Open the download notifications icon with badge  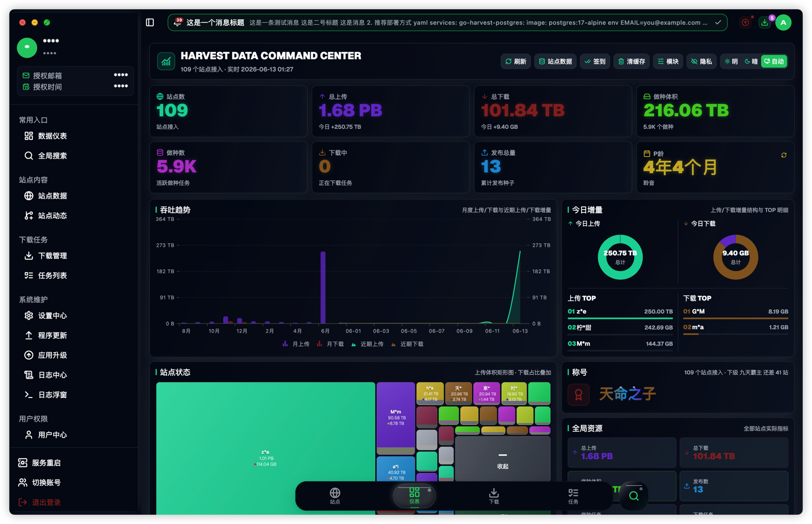[x=765, y=22]
